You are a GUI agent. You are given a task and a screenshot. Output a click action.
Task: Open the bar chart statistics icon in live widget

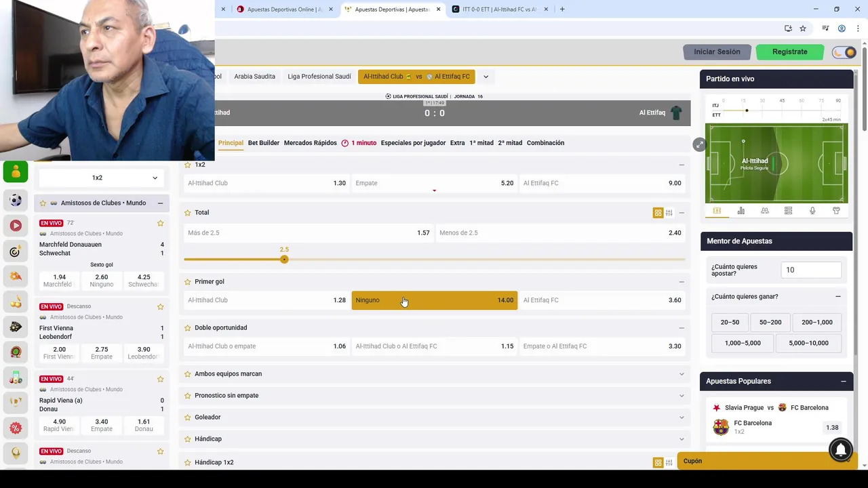(x=741, y=211)
